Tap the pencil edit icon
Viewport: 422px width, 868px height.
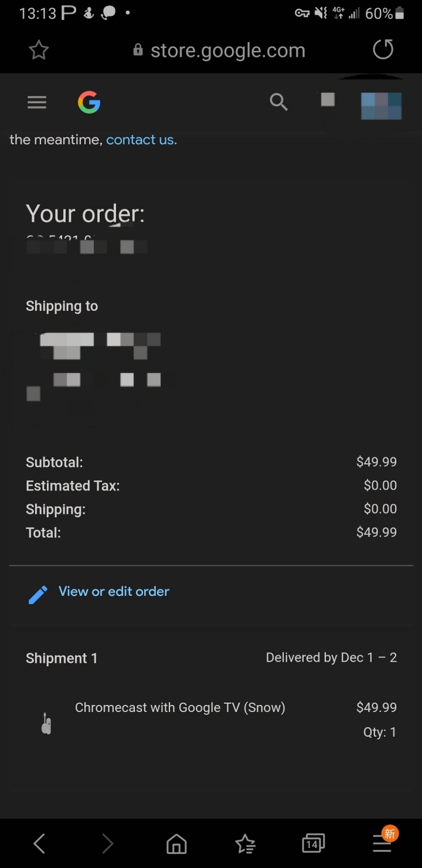point(38,595)
